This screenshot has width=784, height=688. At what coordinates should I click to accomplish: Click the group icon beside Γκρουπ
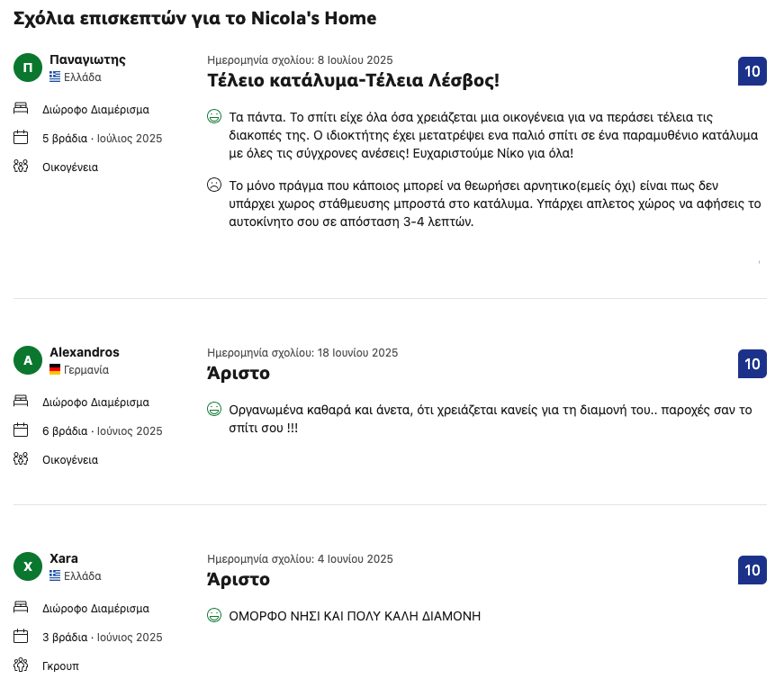[21, 665]
